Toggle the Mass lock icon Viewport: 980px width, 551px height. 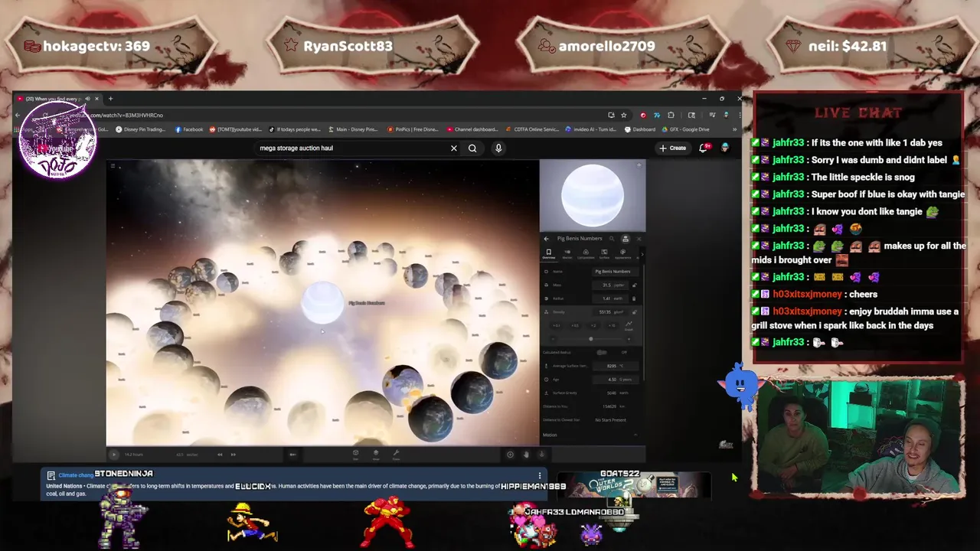pyautogui.click(x=634, y=285)
